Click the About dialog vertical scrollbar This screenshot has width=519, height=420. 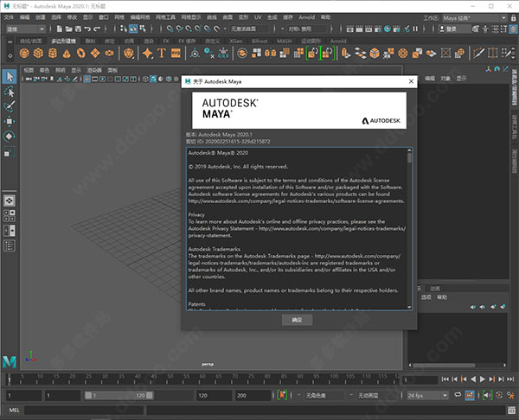click(x=409, y=229)
